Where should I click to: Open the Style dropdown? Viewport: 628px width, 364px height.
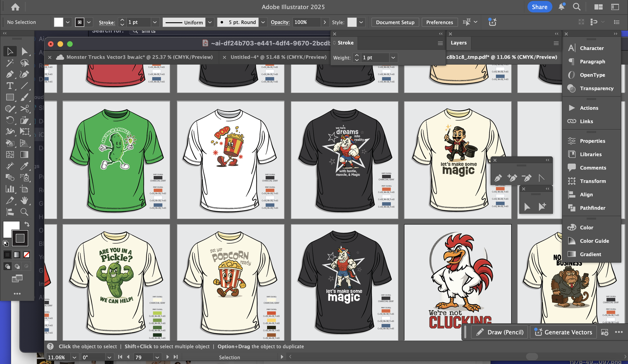pos(361,22)
